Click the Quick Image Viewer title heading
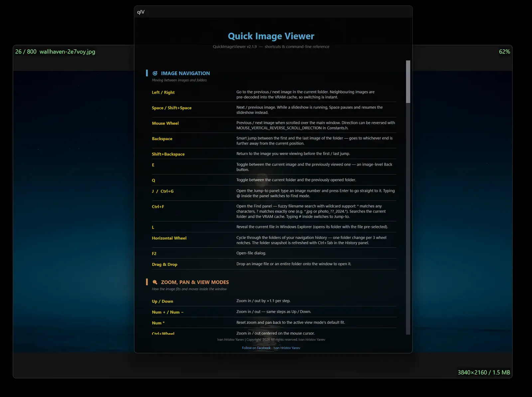The image size is (532, 397). (271, 36)
